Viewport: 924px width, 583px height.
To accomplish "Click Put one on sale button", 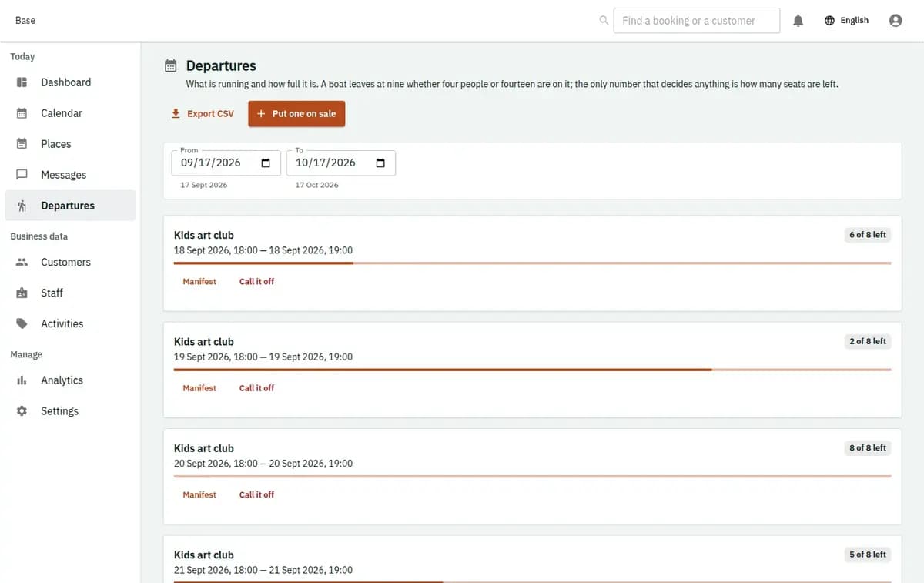I will coord(296,114).
